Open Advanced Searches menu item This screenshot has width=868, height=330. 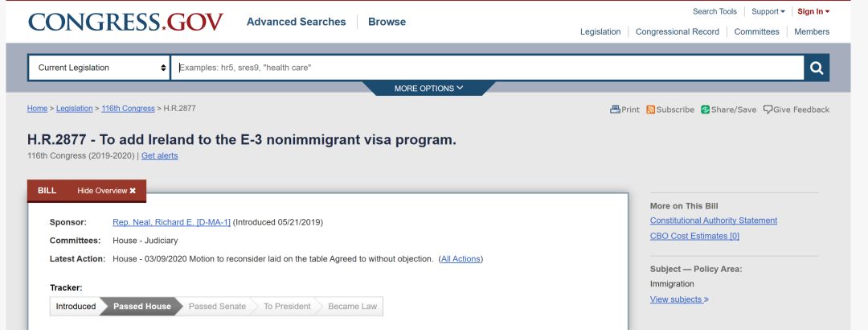296,22
